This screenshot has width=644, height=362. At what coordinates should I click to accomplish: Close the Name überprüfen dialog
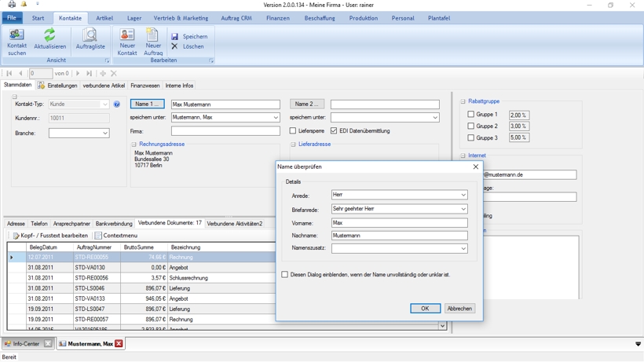point(476,166)
